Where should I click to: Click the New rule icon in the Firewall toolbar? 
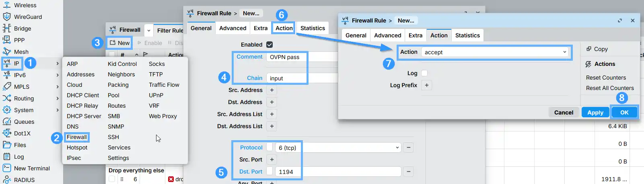click(112, 43)
